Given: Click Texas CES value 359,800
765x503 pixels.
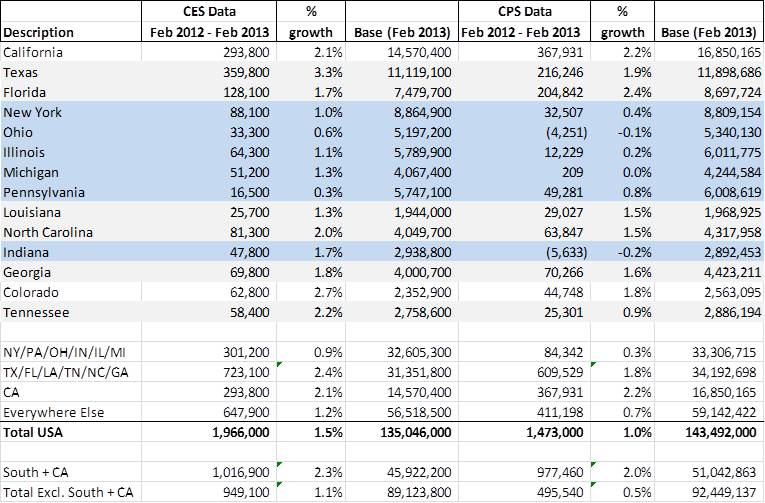Looking at the screenshot, I should click(246, 72).
